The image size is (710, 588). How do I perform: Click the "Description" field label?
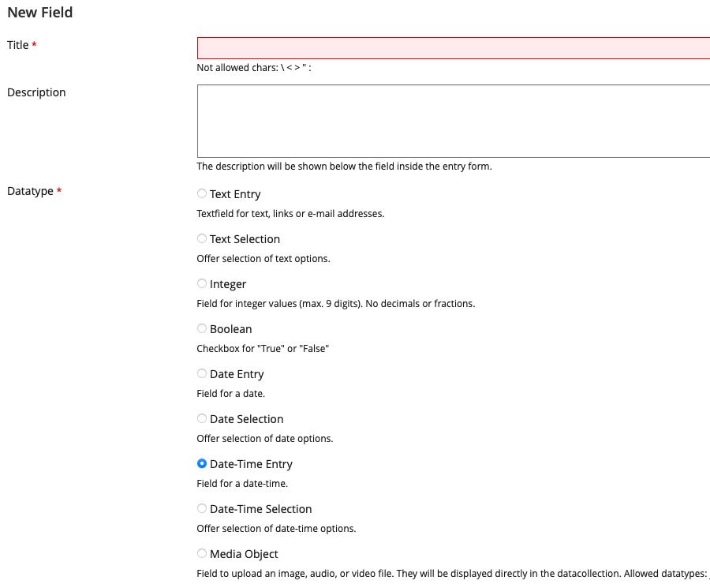pos(36,92)
